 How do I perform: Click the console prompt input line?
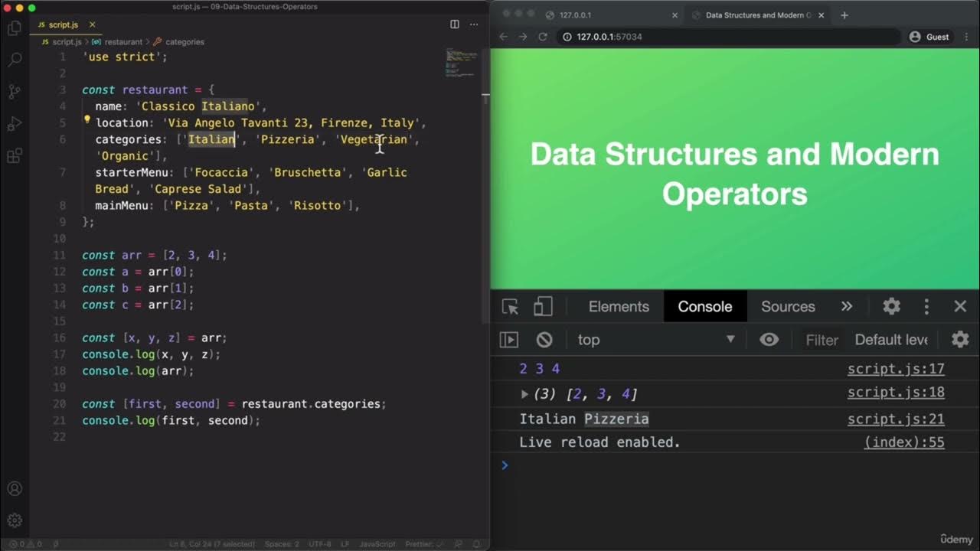pyautogui.click(x=735, y=465)
